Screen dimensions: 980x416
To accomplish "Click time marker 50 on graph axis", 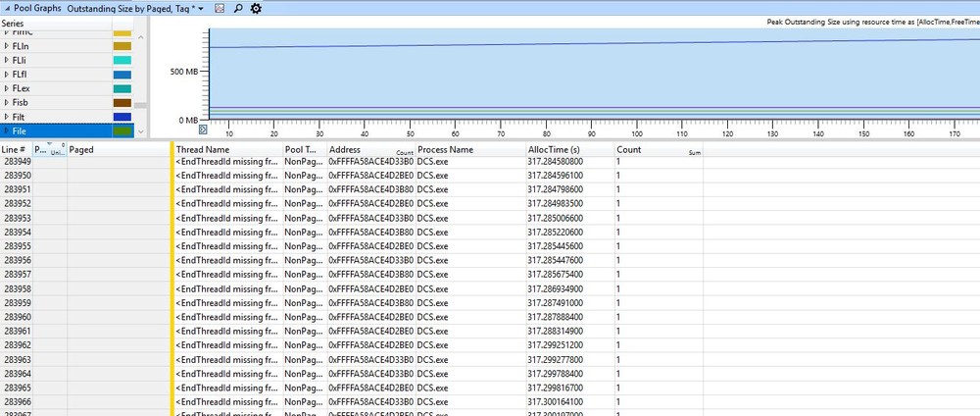I will (x=410, y=133).
